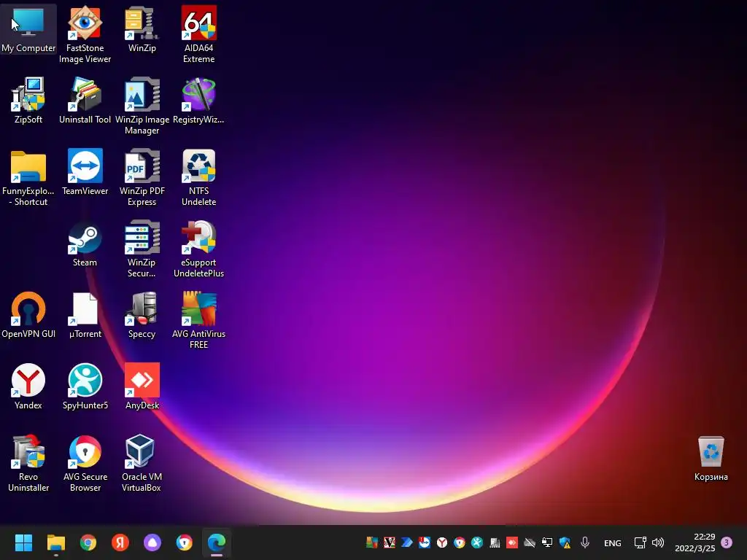This screenshot has height=560, width=747.
Task: Select the TeamViewer desktop icon
Action: pyautogui.click(x=85, y=172)
